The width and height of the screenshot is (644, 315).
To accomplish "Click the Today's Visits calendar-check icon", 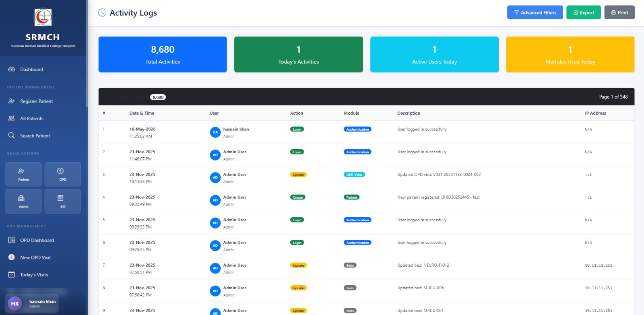I will pyautogui.click(x=12, y=275).
